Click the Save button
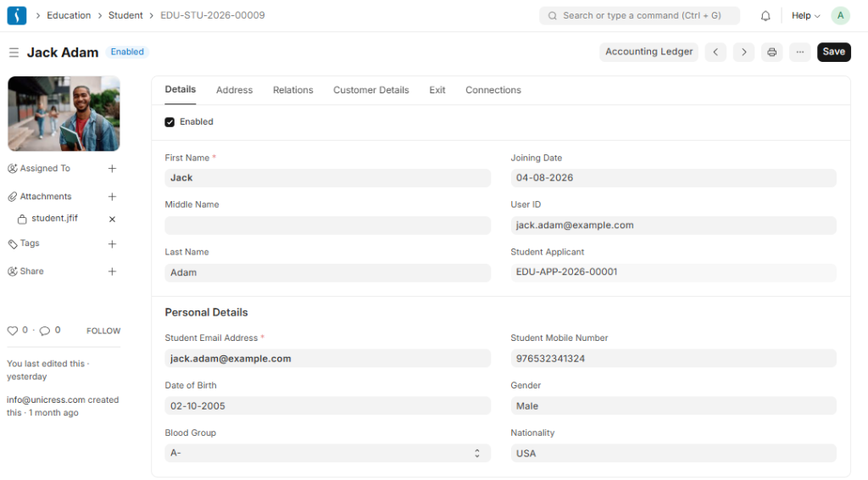This screenshot has height=480, width=868. 834,52
